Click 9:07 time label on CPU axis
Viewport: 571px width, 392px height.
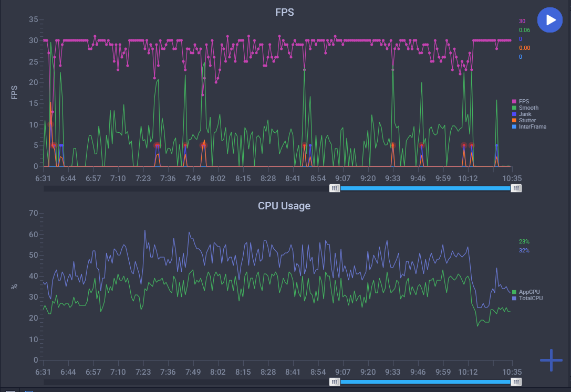(342, 372)
